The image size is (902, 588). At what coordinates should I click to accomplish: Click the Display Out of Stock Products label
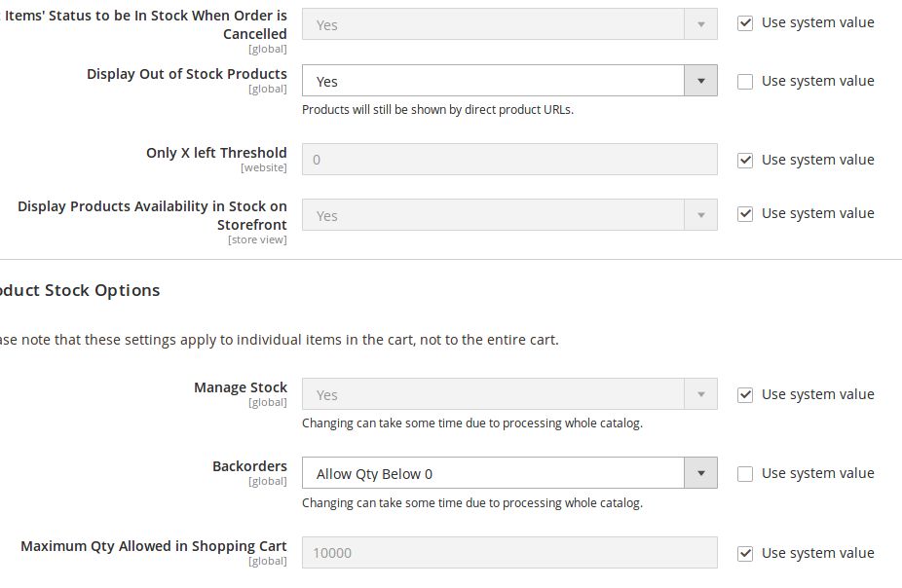[187, 74]
